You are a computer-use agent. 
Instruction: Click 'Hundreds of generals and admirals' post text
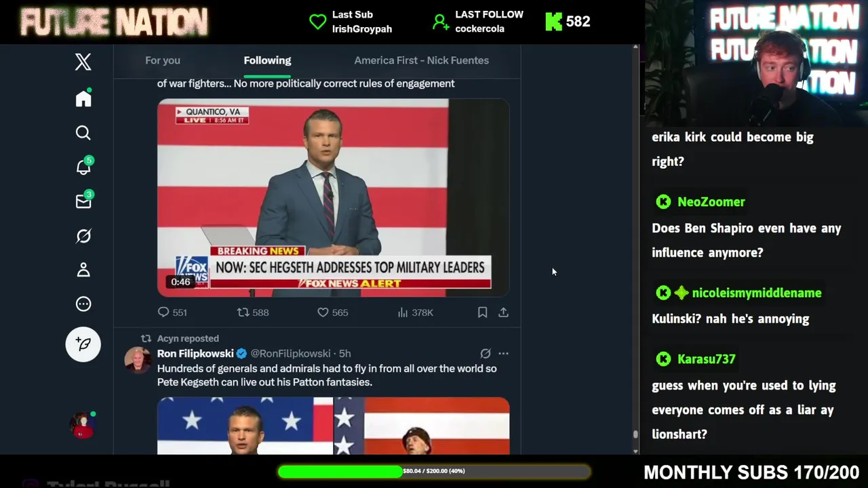pos(327,375)
